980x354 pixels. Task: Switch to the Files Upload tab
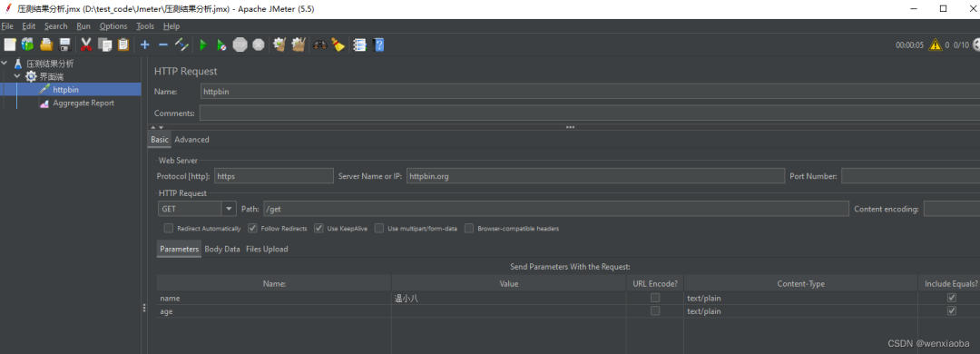coord(267,249)
